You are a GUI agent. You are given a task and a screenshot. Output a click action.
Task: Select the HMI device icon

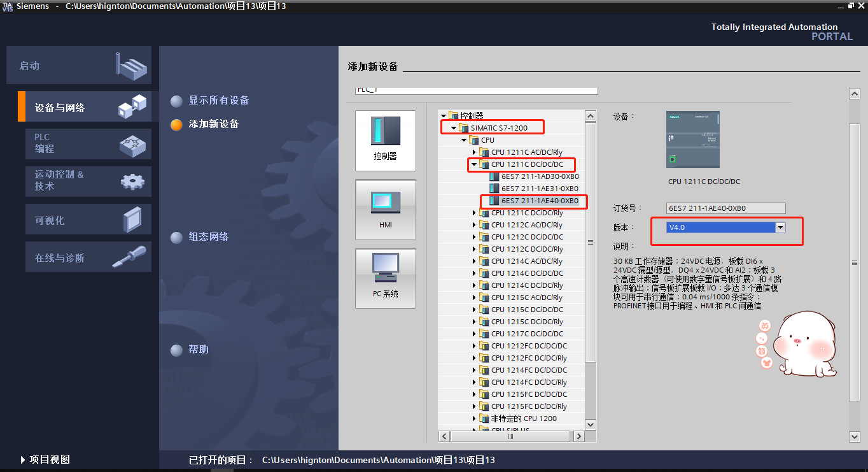tap(385, 209)
